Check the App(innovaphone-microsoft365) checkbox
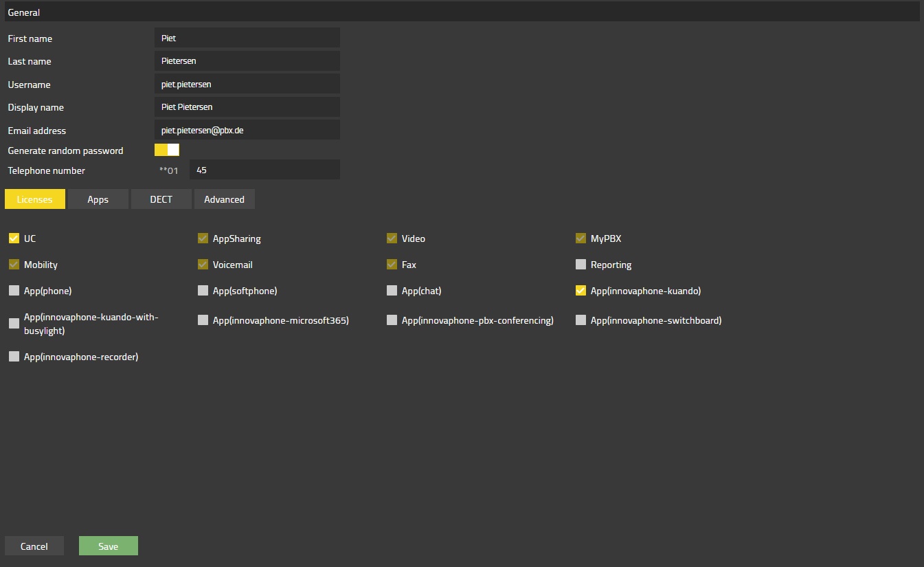 (203, 320)
